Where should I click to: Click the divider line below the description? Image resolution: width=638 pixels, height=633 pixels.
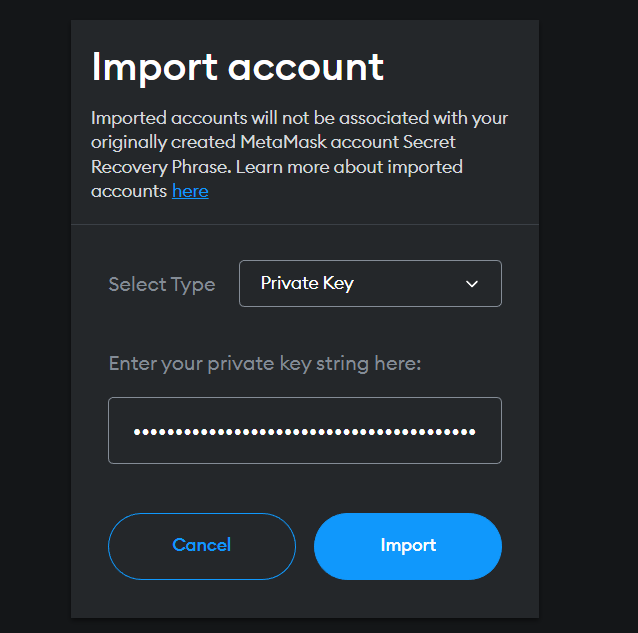point(305,224)
